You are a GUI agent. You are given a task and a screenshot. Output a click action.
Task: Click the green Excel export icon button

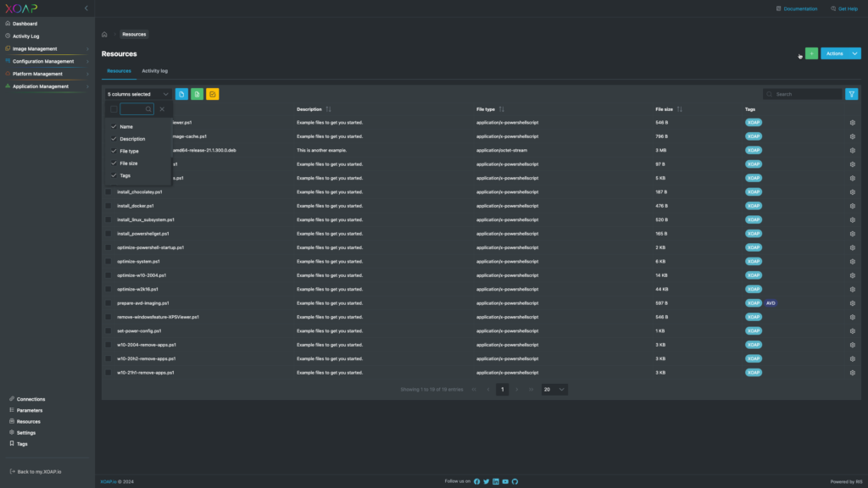click(197, 94)
